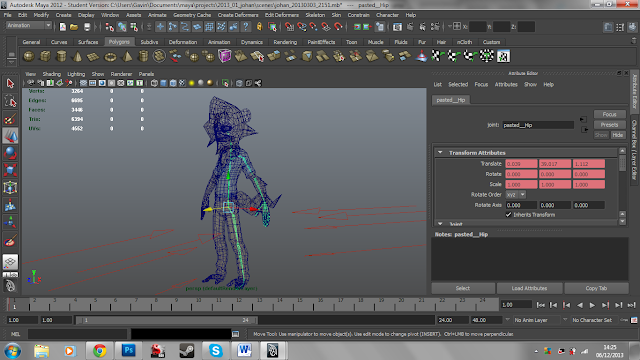Open Steam from the taskbar
Viewport: 640px width, 360px height.
tap(187, 351)
